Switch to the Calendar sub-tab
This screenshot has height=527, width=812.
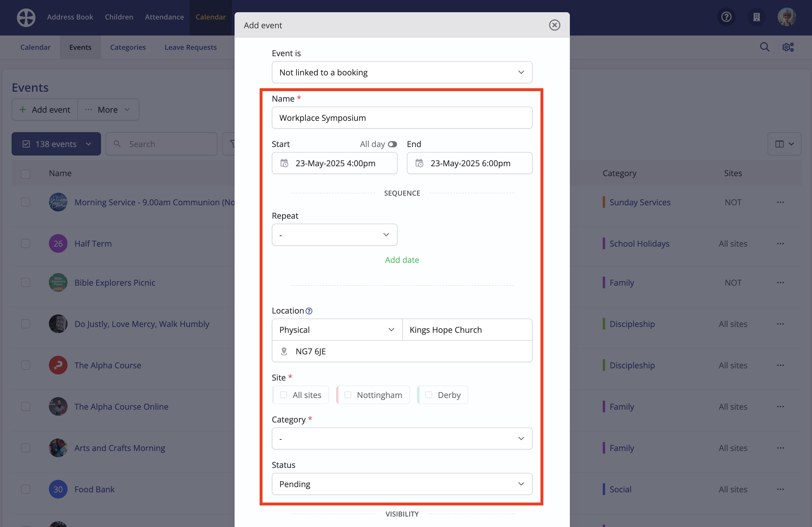pos(35,47)
